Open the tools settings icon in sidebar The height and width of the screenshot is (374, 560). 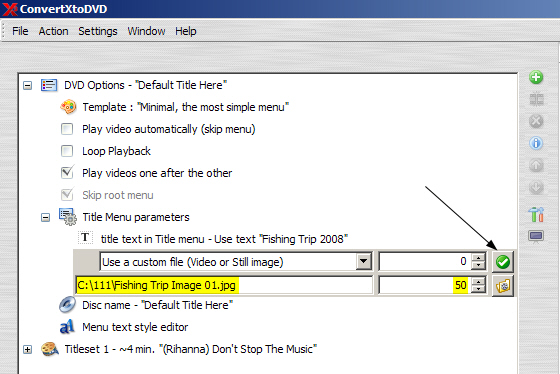click(536, 214)
